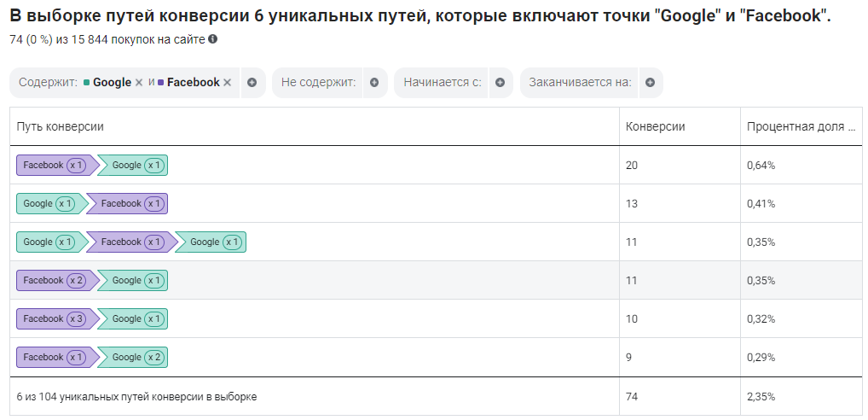Select the Facebook x3 path step
The height and width of the screenshot is (420, 868).
(x=57, y=318)
